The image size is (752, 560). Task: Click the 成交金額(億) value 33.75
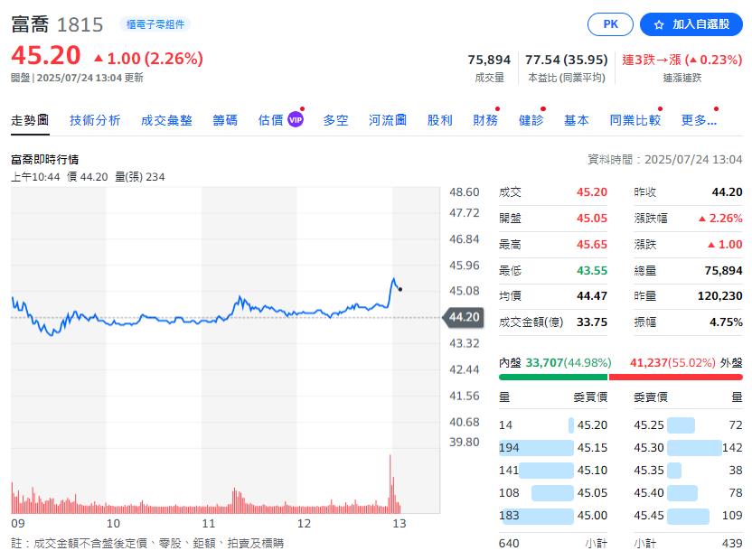[592, 322]
